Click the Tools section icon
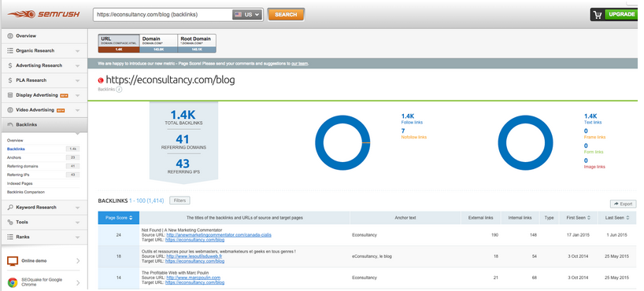This screenshot has height=291, width=644. [10, 222]
